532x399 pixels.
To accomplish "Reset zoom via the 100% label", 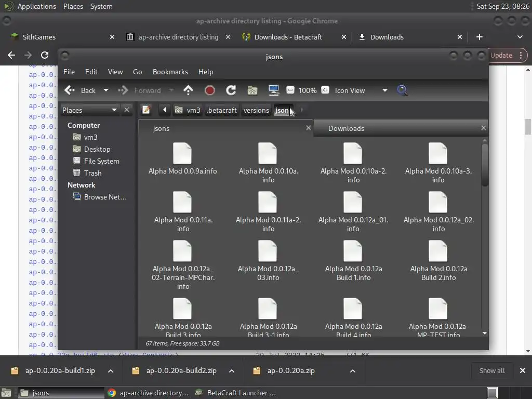I will 308,90.
